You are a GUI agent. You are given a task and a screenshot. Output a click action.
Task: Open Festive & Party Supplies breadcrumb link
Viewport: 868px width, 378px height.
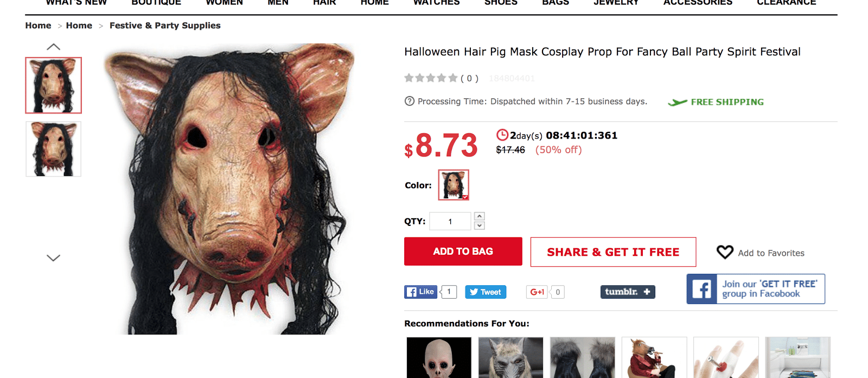[165, 26]
